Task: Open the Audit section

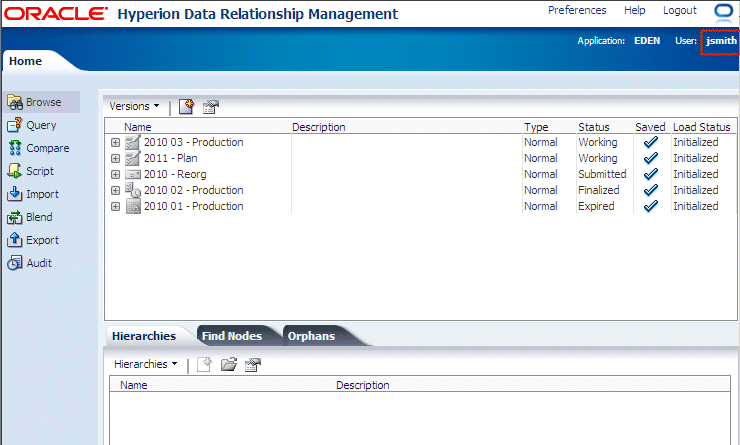Action: coord(29,263)
